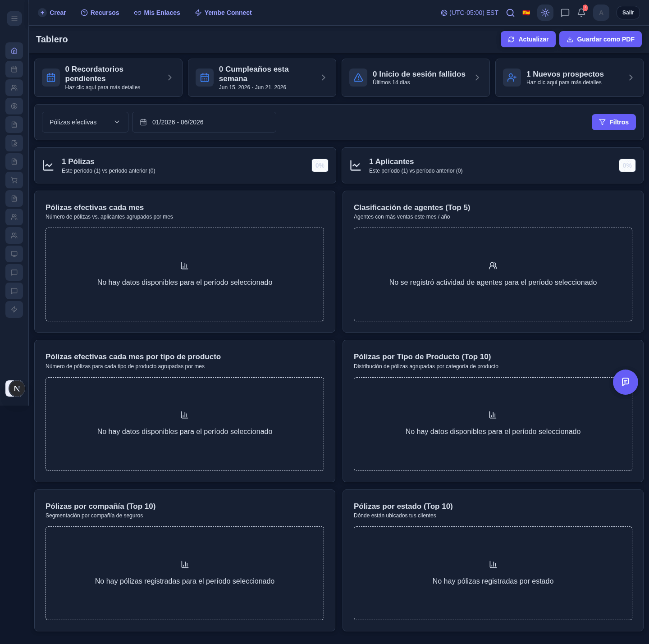Open Cumpleaños esta semana card chevron
The height and width of the screenshot is (644, 649).
point(324,78)
